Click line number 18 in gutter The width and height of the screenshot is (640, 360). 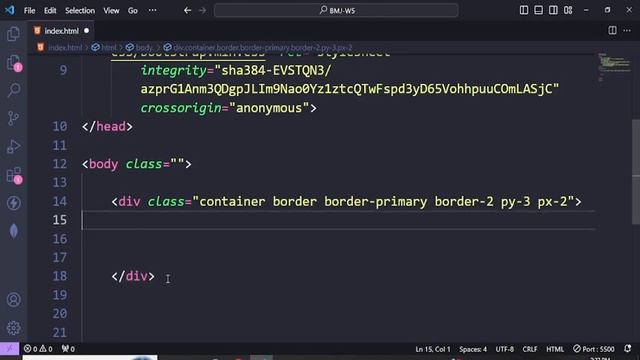click(x=60, y=276)
